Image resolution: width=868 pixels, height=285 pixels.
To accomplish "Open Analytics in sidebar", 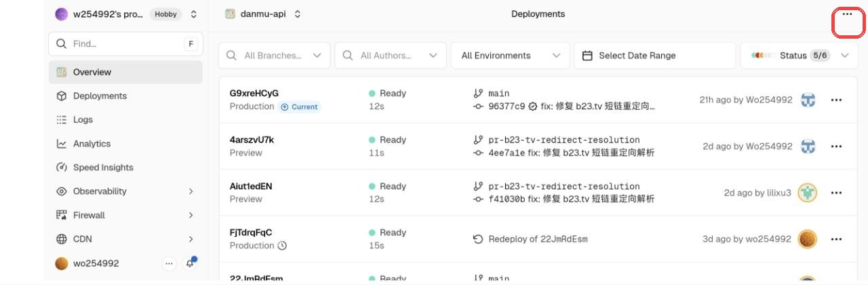I will 125,144.
